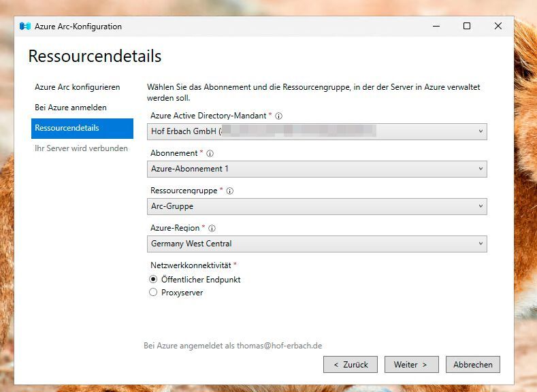
Task: Open the Abonnement dropdown showing Azure-Abonnement 1
Action: point(316,169)
